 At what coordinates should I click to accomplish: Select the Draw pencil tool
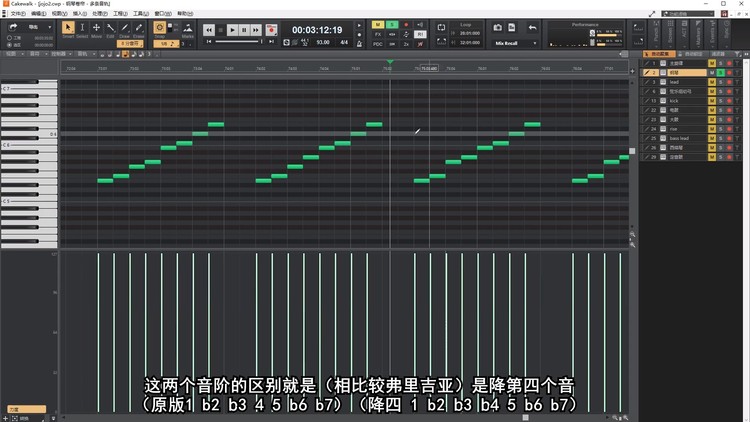124,28
